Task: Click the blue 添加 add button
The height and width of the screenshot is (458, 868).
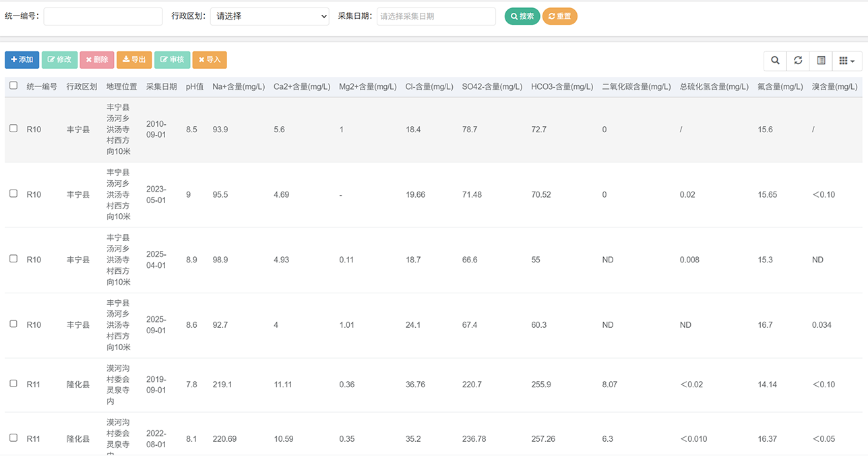Action: pyautogui.click(x=22, y=60)
